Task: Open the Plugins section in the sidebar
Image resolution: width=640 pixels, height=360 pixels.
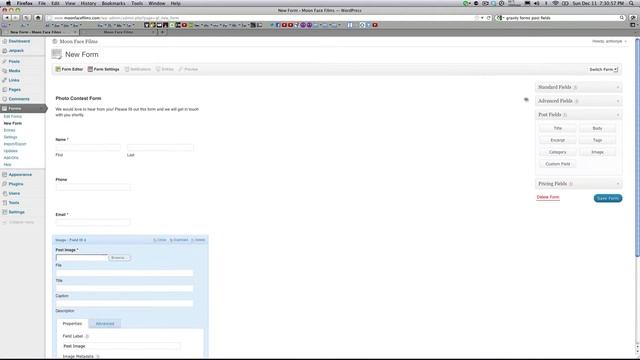Action: pos(16,184)
